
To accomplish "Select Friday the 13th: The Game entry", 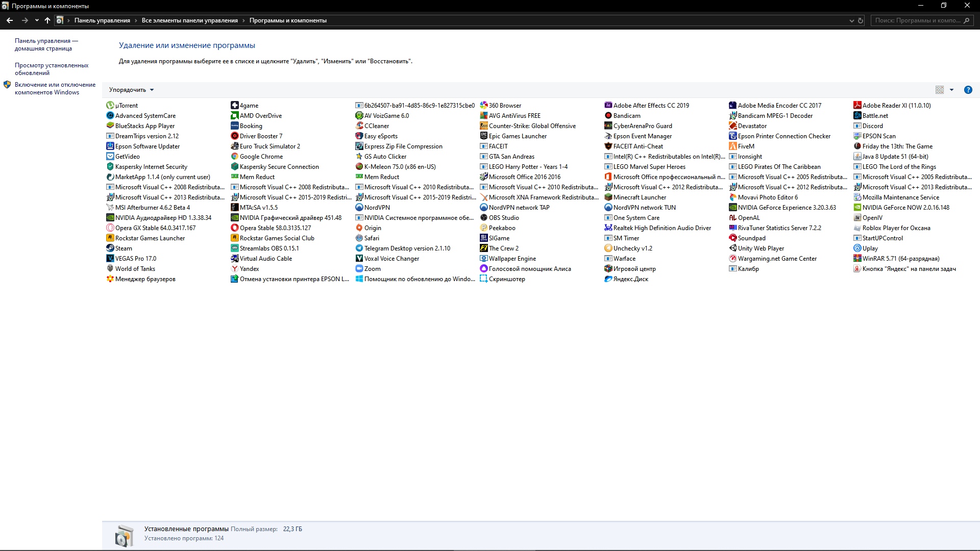I will 893,146.
